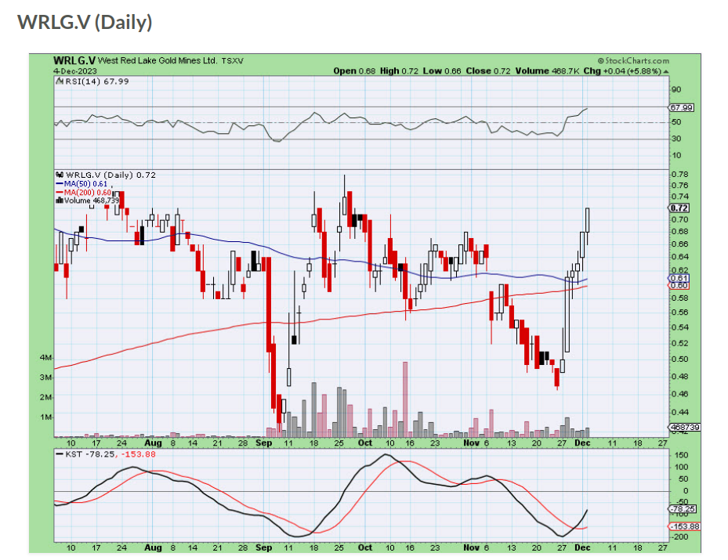Click the 90 label on RSI axis
This screenshot has height=560, width=728.
[676, 89]
